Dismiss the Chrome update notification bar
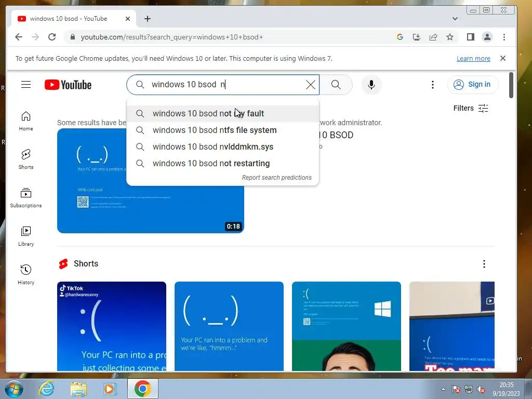The width and height of the screenshot is (532, 399). [x=503, y=58]
